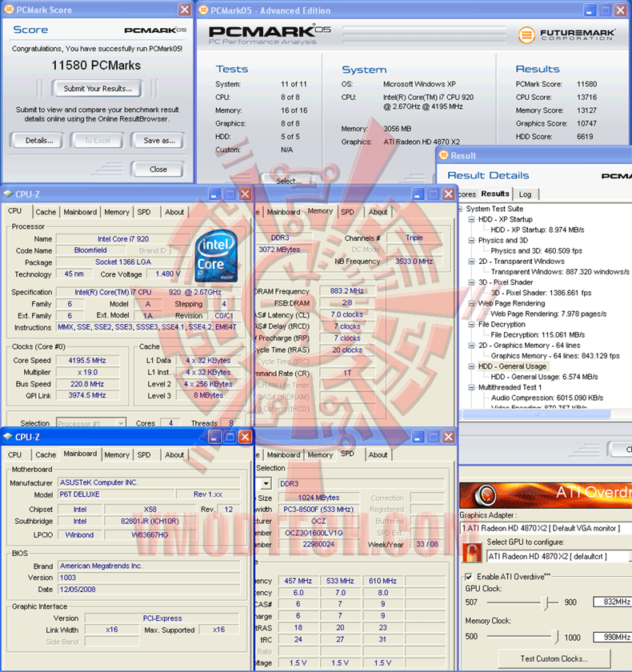Click the DRAM Frequency value 883.2 MHz

point(346,291)
